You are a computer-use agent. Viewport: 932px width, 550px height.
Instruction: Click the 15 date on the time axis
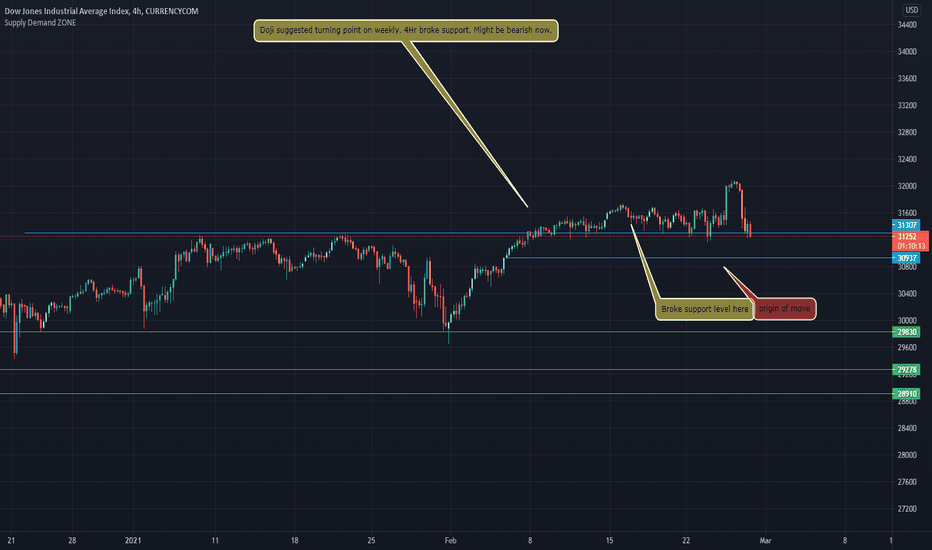pos(609,540)
